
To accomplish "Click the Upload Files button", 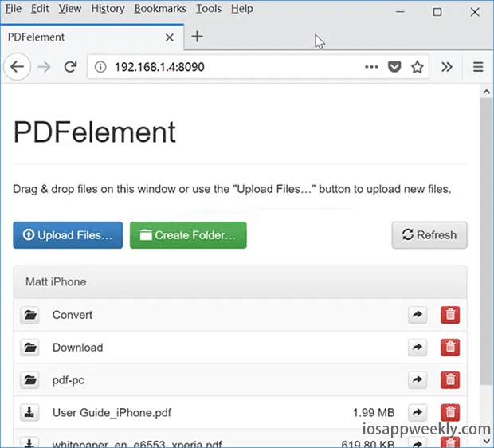I will pyautogui.click(x=68, y=235).
